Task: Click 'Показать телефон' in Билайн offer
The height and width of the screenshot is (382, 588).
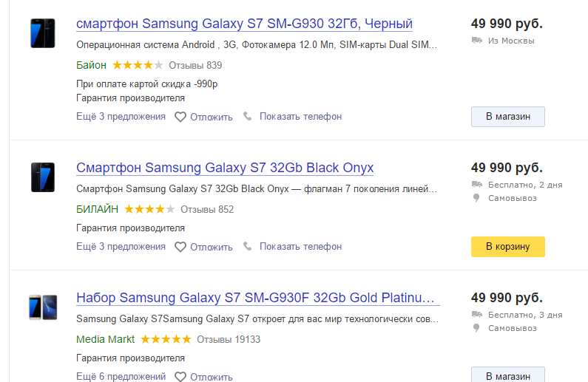Action: pyautogui.click(x=300, y=247)
